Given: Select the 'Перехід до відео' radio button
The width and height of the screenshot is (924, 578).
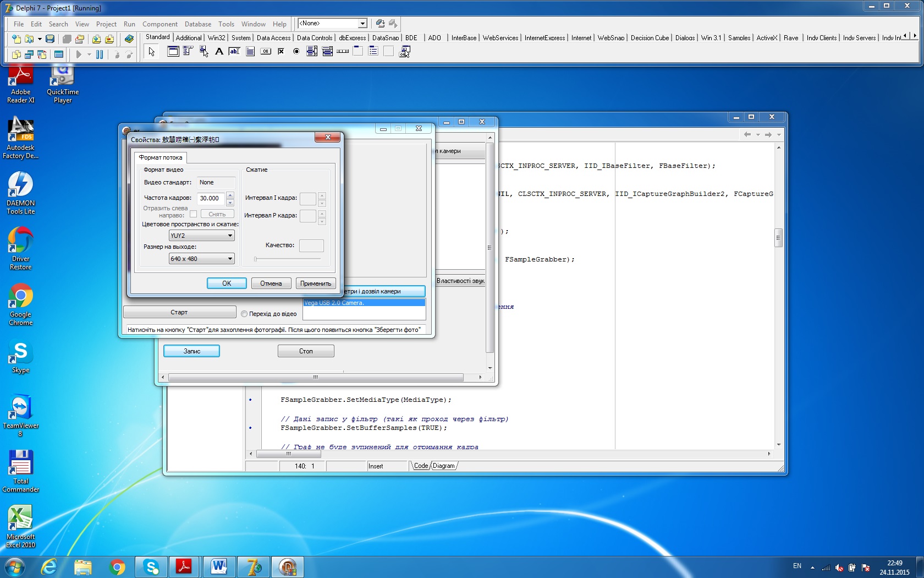Looking at the screenshot, I should (244, 314).
